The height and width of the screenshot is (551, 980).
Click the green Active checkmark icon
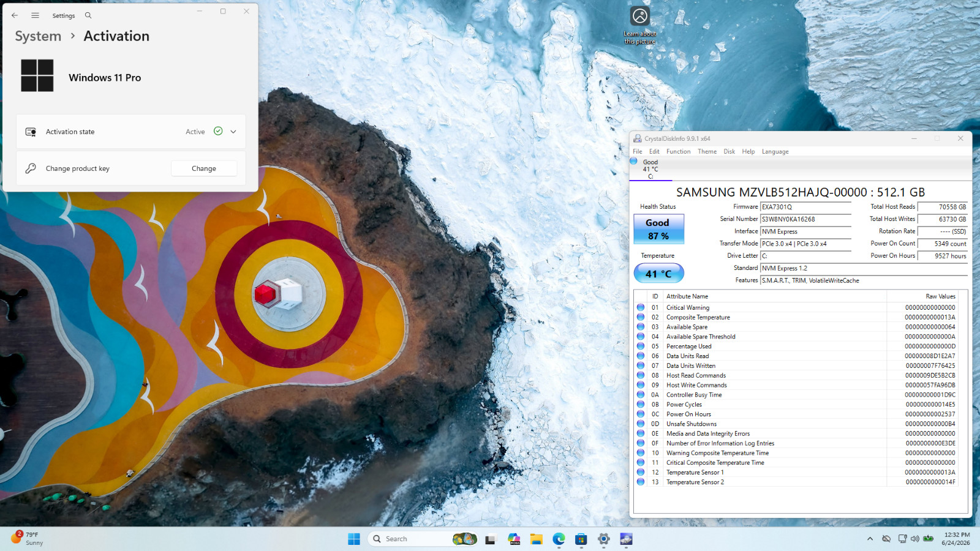(218, 131)
